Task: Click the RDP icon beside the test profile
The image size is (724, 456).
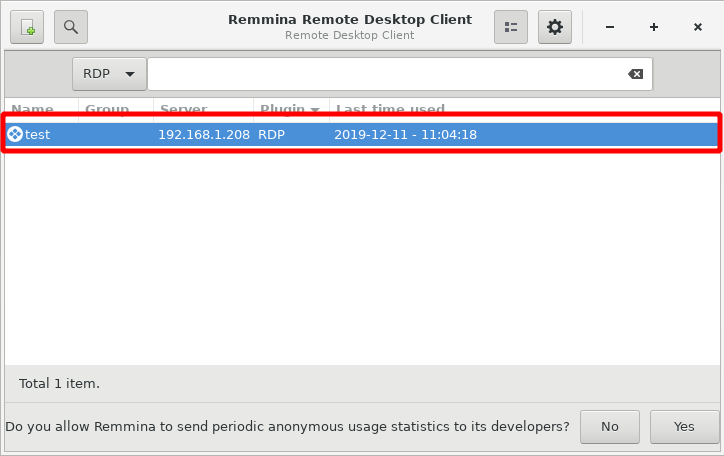Action: tap(15, 134)
